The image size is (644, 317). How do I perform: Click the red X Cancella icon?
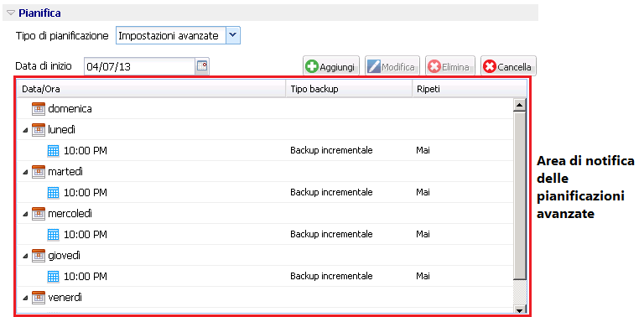tap(490, 66)
